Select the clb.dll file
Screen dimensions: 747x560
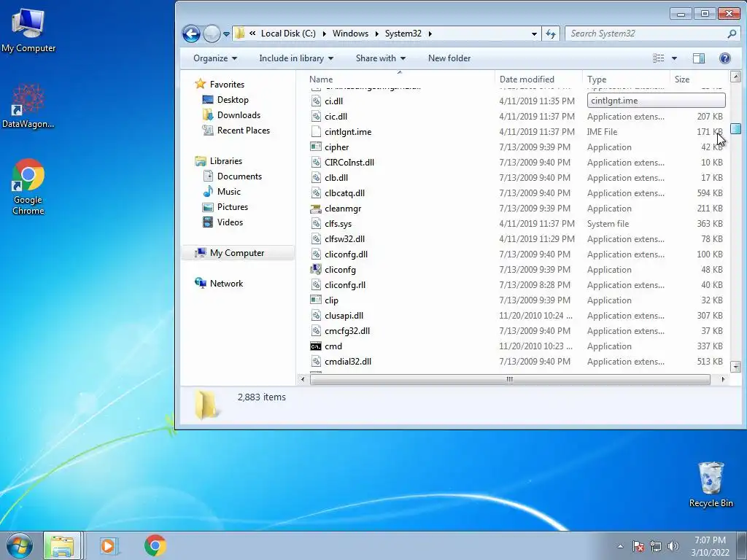336,178
